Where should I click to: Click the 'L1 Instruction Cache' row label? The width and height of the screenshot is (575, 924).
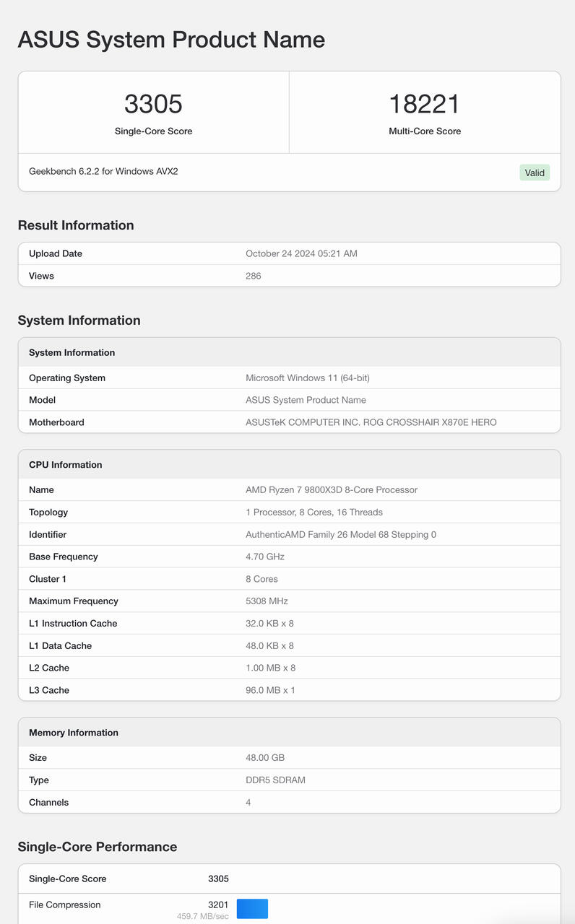pyautogui.click(x=73, y=623)
